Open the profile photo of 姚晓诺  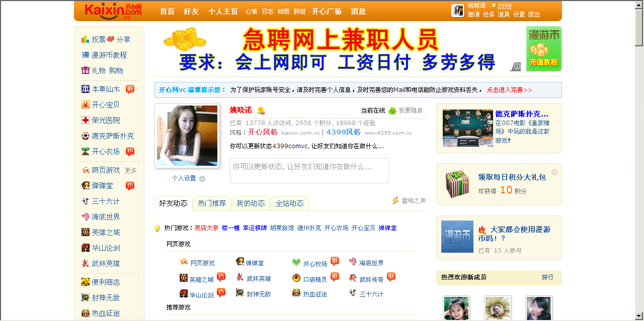point(187,136)
